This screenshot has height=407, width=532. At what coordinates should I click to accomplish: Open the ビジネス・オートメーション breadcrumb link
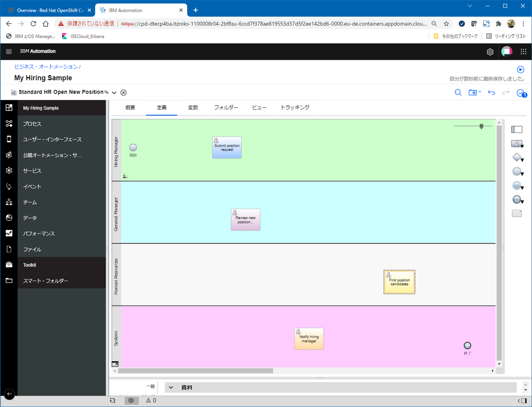[46, 67]
